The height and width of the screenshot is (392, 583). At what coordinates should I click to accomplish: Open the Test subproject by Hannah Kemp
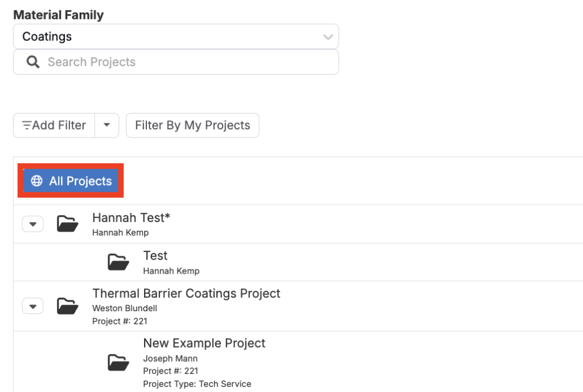(155, 256)
